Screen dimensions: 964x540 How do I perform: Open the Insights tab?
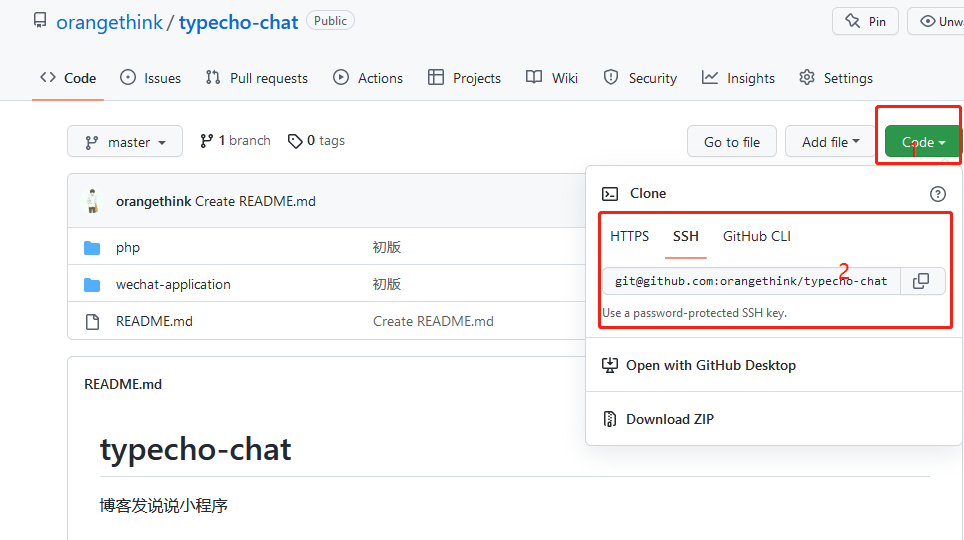738,78
